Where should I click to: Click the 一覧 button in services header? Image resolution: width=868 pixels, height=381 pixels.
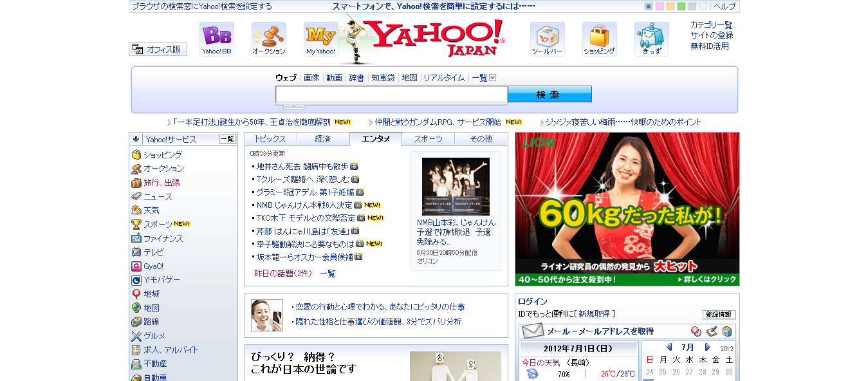click(x=228, y=139)
